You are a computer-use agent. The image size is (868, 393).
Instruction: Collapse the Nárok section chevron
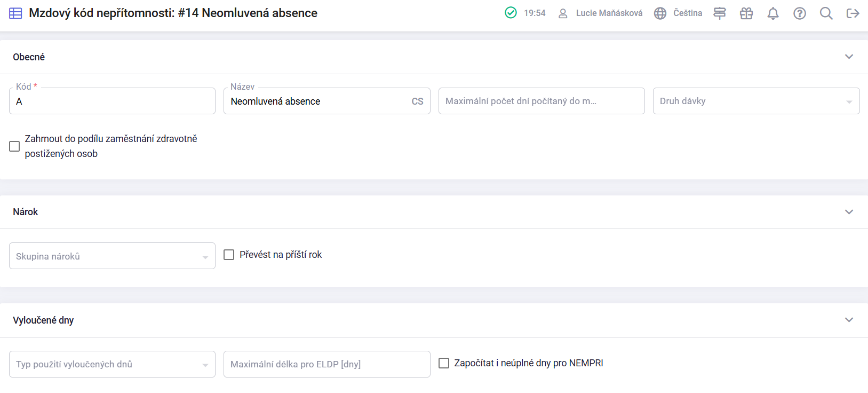click(849, 212)
